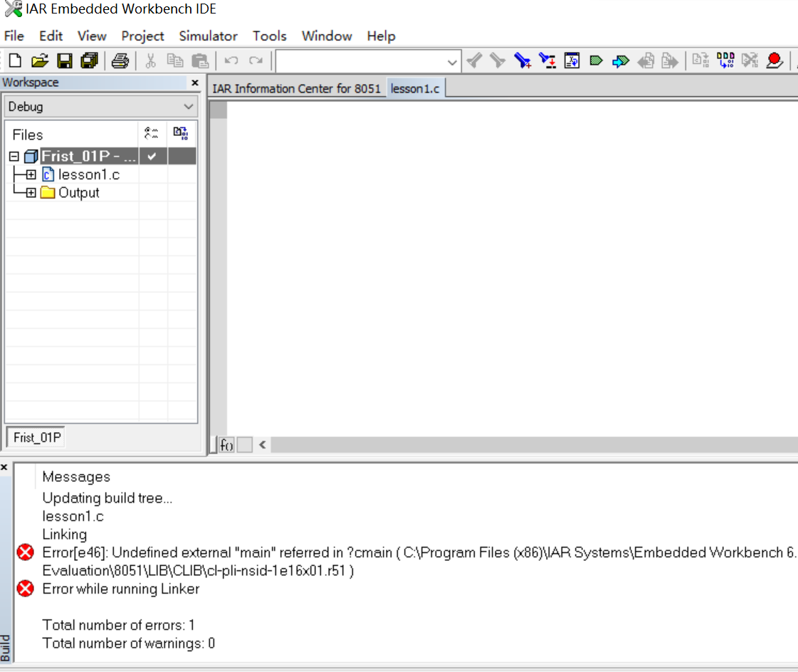Click Navigate Backward toolbar icon
This screenshot has height=672, width=798.
point(646,61)
